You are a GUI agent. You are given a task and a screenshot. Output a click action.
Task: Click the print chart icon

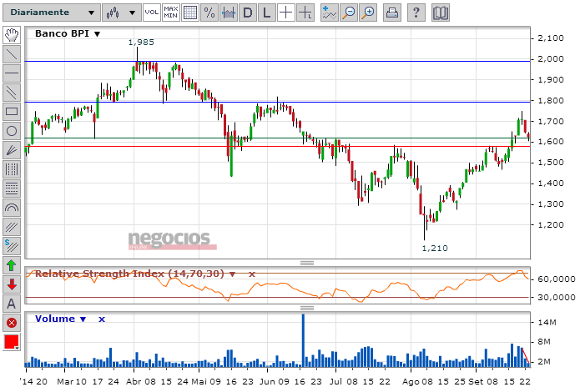click(392, 13)
